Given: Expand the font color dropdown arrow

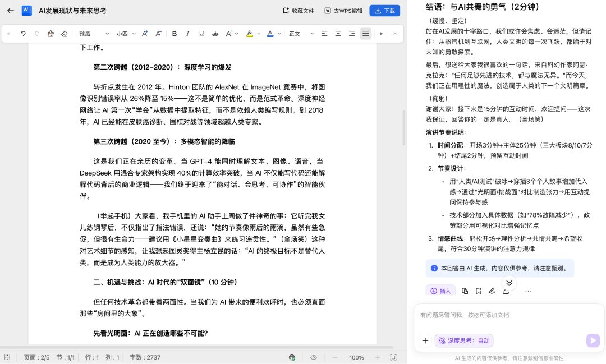Looking at the screenshot, I should pos(279,34).
